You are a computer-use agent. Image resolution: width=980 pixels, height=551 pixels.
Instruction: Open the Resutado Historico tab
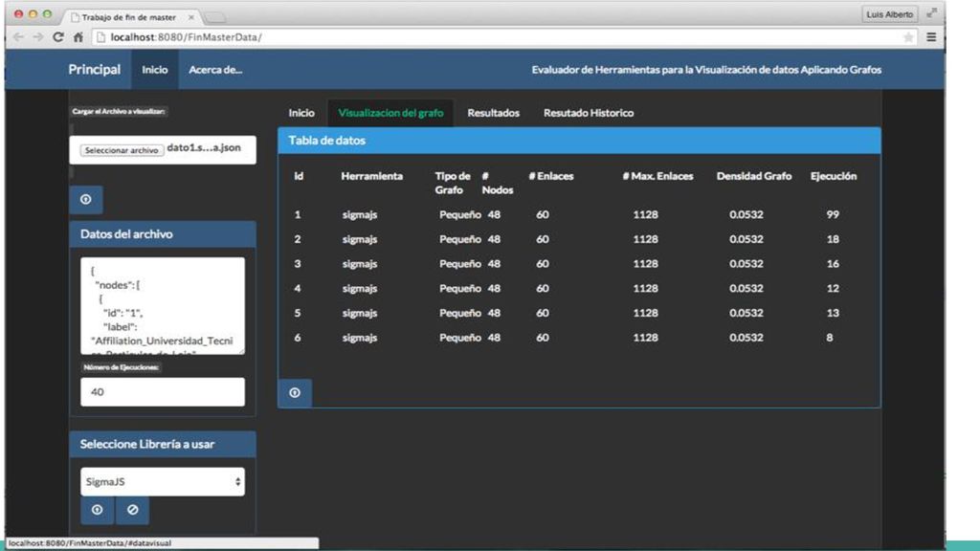coord(589,113)
